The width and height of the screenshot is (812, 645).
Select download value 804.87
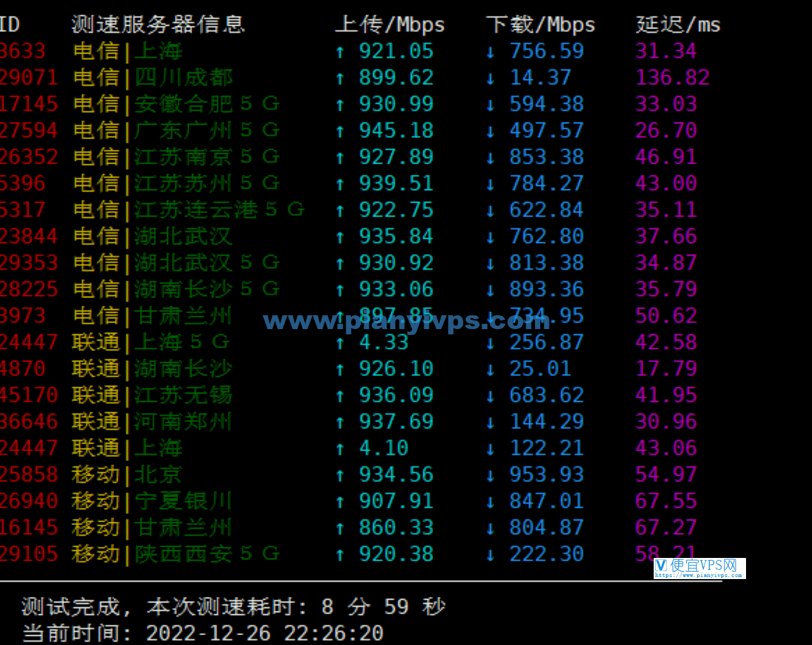(x=547, y=527)
